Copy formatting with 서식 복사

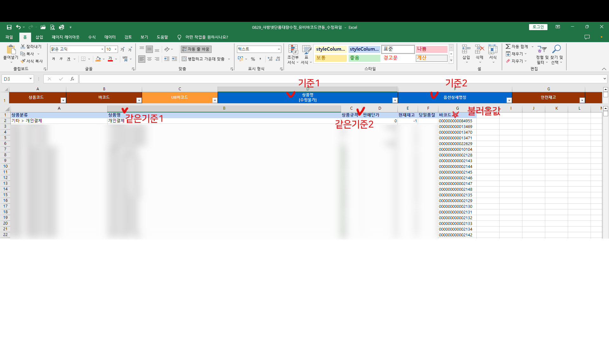32,61
